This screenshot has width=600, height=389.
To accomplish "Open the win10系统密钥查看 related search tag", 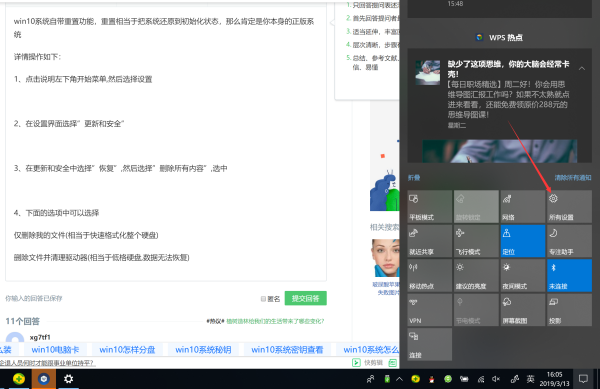I will (x=287, y=350).
